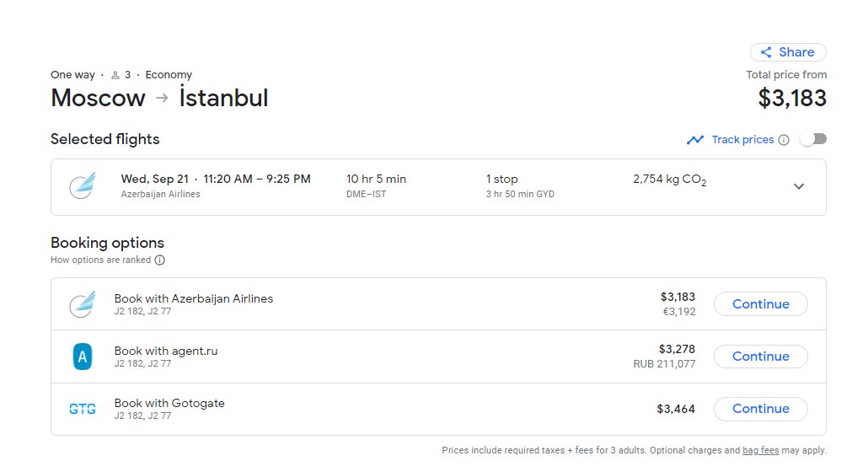Click the agent.ru logo icon
Viewport: 868px width, 472px height.
point(83,357)
